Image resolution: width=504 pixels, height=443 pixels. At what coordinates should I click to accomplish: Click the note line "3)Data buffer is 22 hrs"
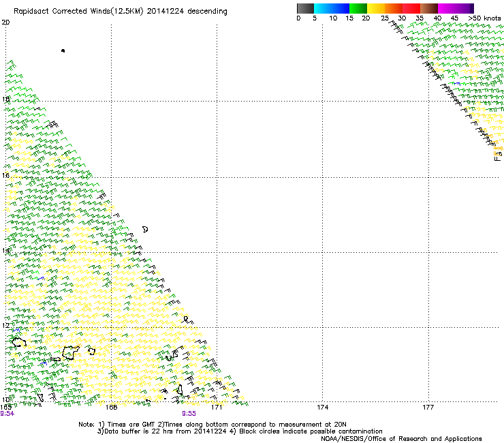pyautogui.click(x=240, y=431)
